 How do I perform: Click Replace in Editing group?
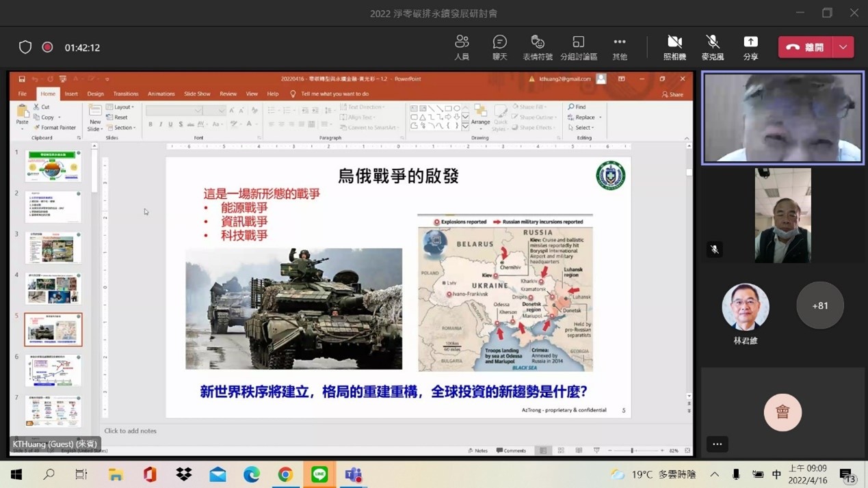pos(585,117)
